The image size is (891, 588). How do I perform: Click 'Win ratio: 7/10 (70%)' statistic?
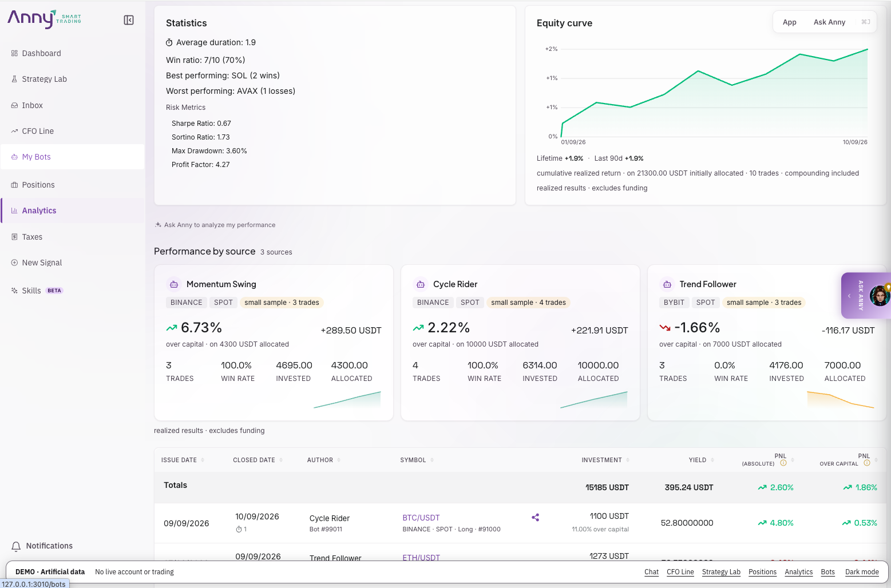(205, 60)
